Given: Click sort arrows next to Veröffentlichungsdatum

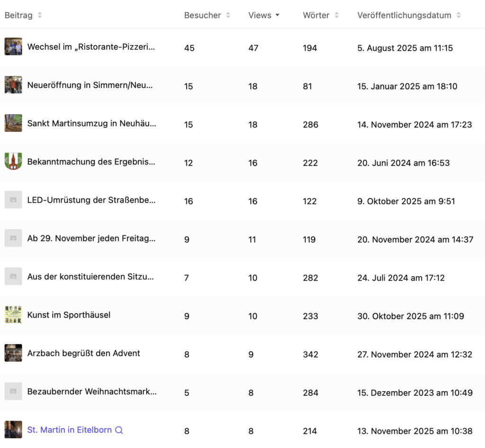Looking at the screenshot, I should (x=458, y=15).
